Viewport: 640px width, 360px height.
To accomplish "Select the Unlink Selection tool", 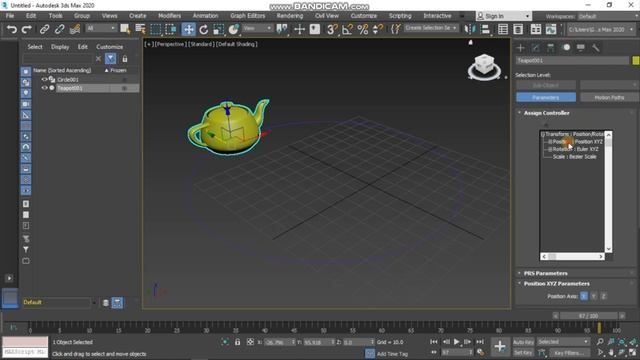I will click(x=60, y=29).
